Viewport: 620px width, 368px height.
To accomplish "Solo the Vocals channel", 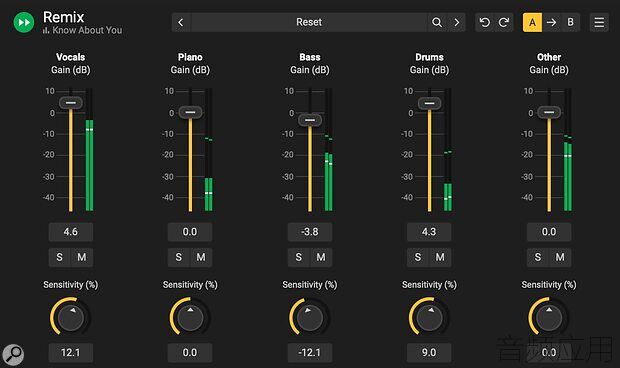I will click(x=59, y=257).
